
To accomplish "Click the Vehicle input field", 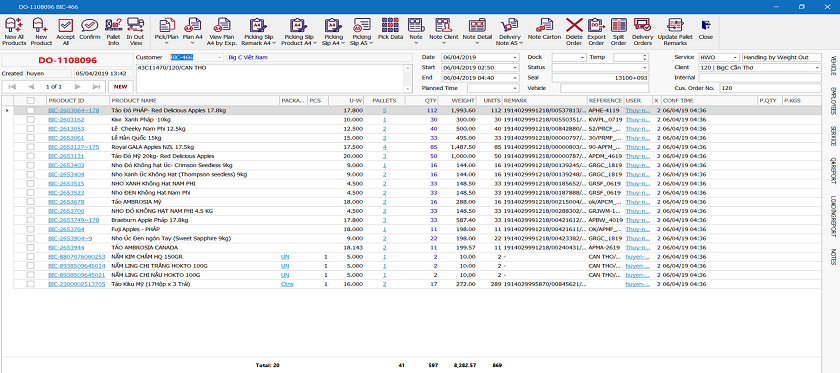I will click(604, 88).
